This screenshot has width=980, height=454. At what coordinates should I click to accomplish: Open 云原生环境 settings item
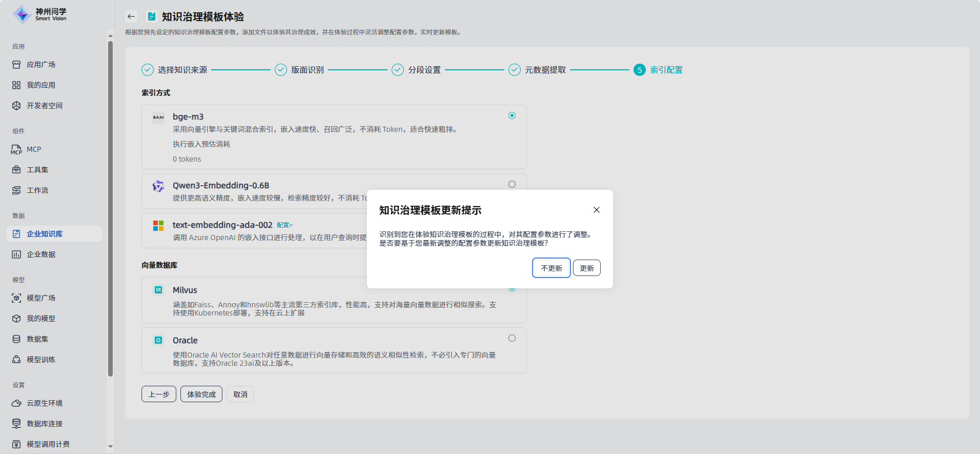[x=44, y=403]
